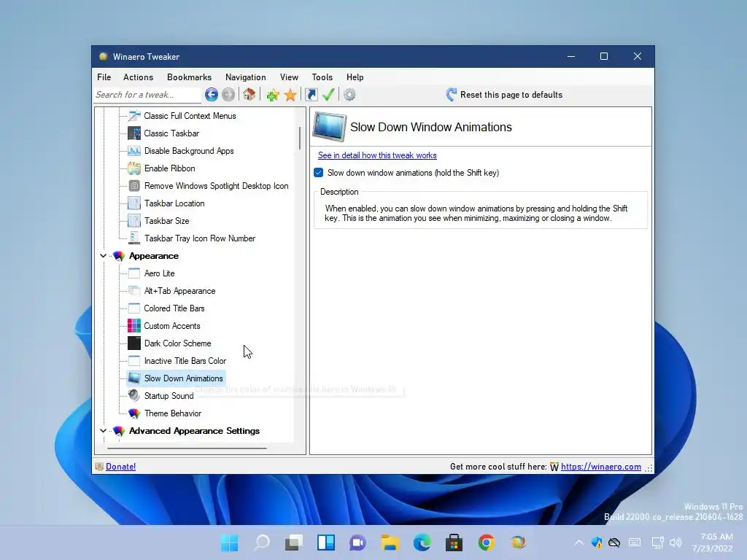This screenshot has height=560, width=747.
Task: Open taskbar Search magnifier
Action: pos(262,542)
